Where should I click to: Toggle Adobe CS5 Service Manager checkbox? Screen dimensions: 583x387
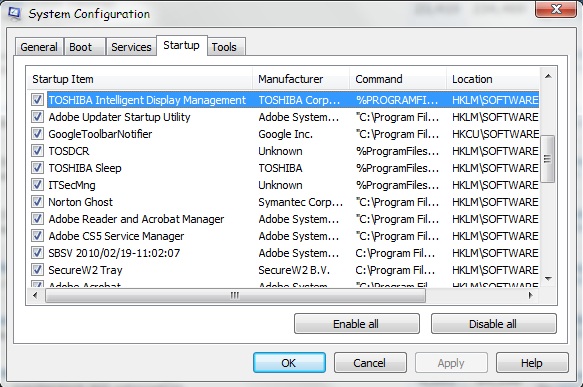[37, 236]
